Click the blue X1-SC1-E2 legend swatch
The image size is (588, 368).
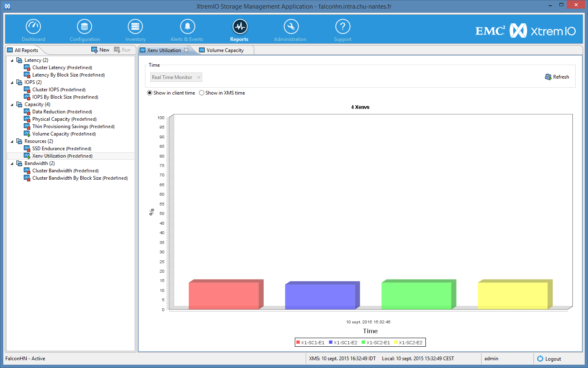tap(330, 342)
